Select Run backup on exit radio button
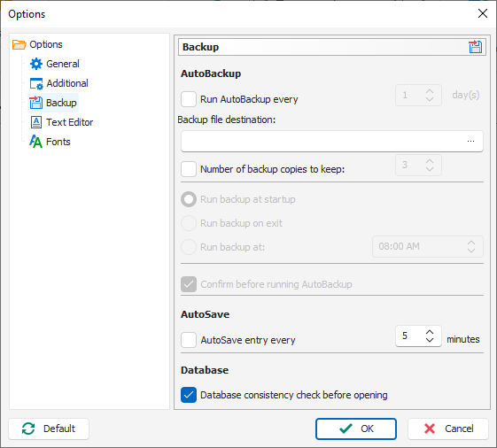This screenshot has width=497, height=448. (x=189, y=223)
